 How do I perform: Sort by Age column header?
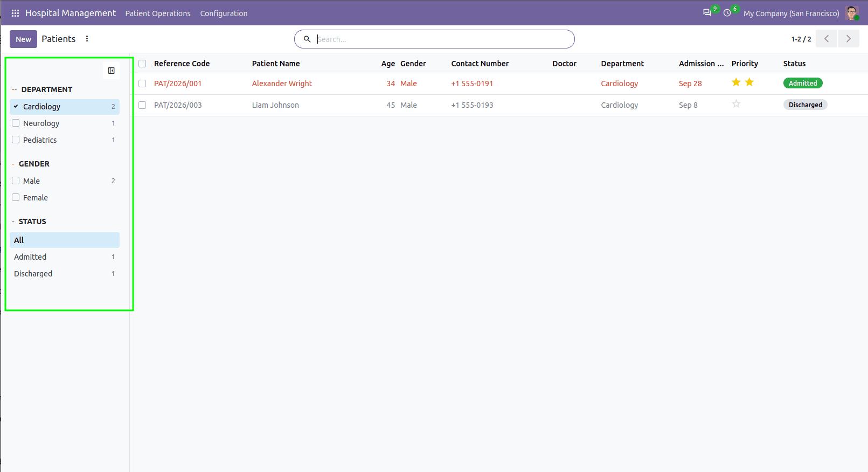(388, 64)
